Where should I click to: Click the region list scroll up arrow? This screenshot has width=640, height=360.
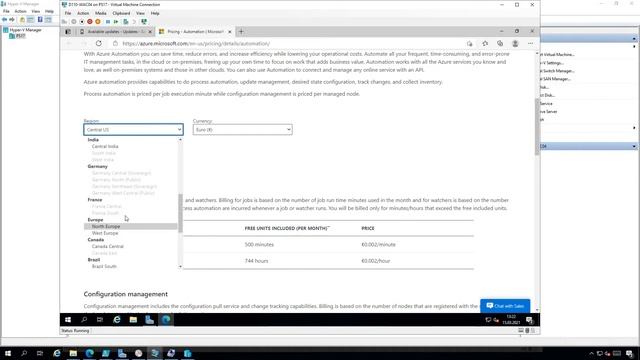pyautogui.click(x=180, y=140)
